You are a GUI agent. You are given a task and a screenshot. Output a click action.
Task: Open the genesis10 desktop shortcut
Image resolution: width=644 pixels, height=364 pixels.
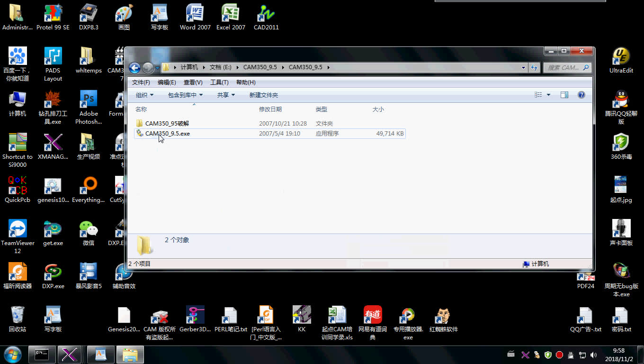point(53,190)
